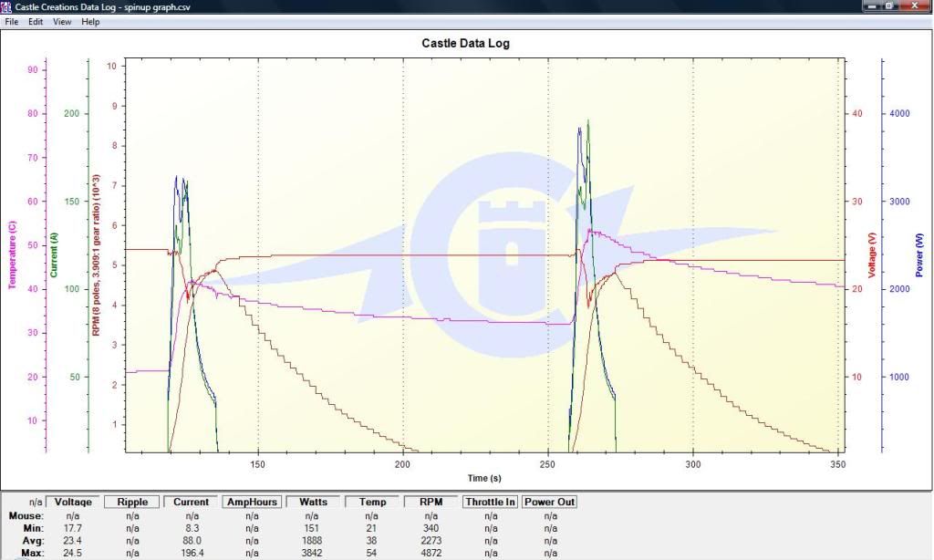
Task: Click the Avg row label
Action: click(x=33, y=540)
